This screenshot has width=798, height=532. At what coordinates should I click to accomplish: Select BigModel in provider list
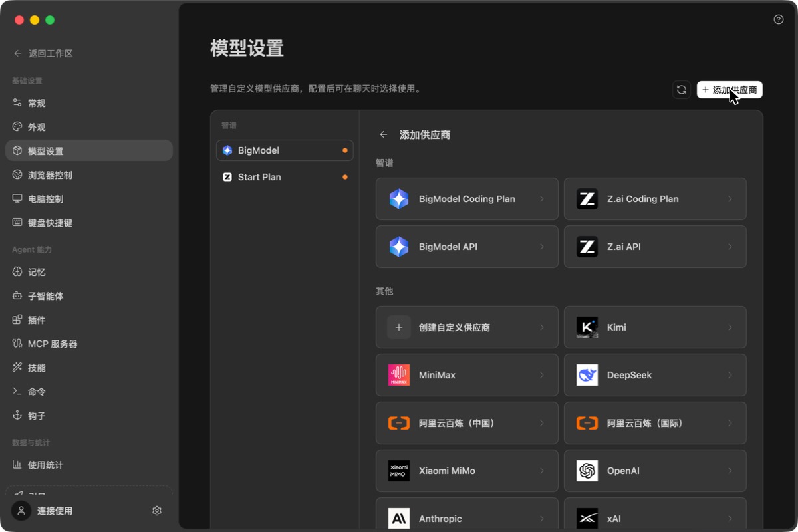pyautogui.click(x=285, y=150)
